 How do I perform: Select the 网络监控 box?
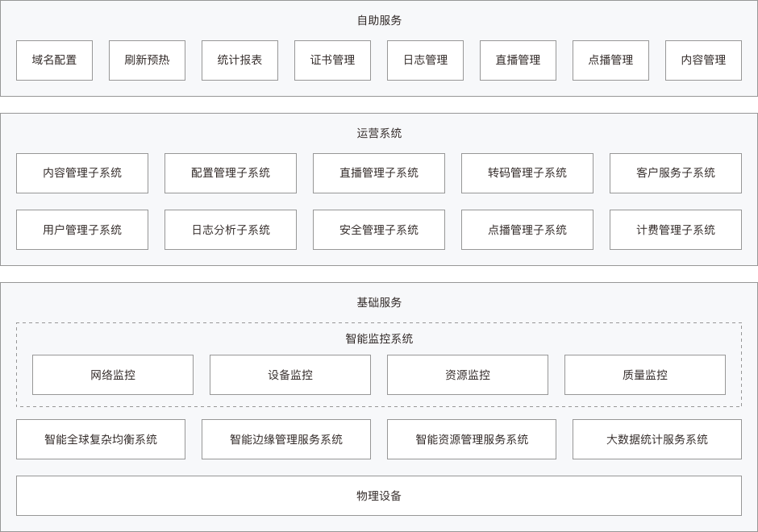(113, 375)
